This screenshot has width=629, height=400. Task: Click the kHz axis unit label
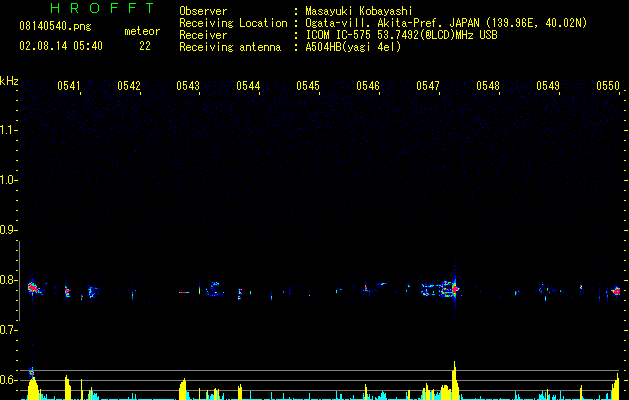[x=9, y=81]
